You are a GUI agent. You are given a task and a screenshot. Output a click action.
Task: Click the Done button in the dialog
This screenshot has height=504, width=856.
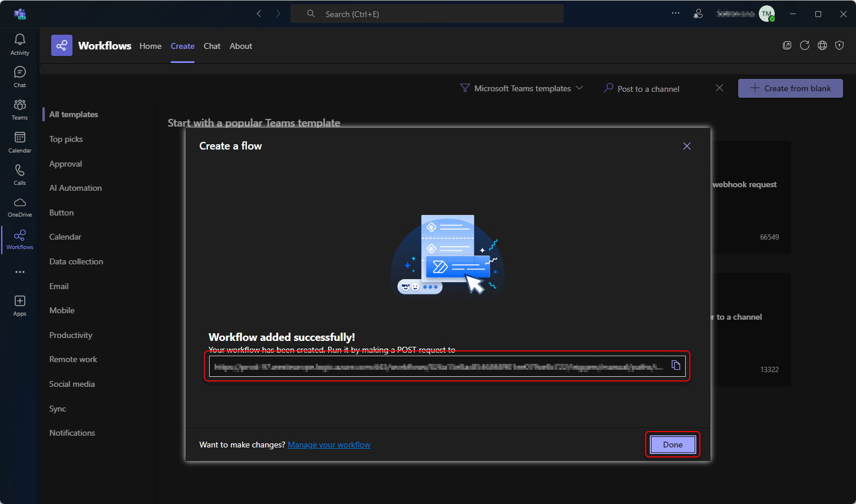672,445
